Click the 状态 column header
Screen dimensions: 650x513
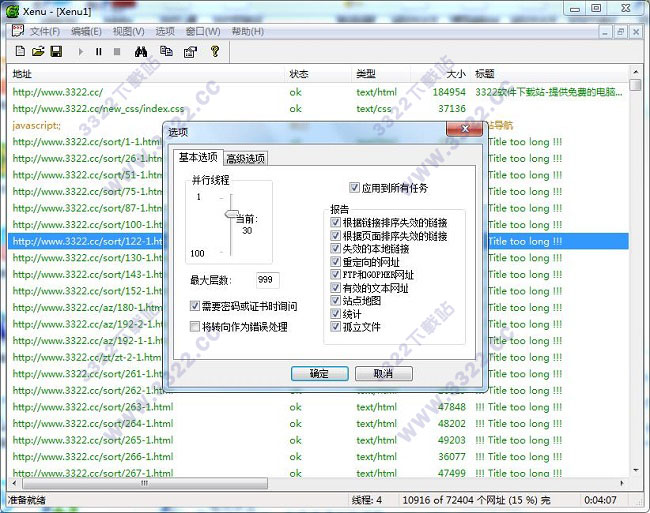point(319,74)
